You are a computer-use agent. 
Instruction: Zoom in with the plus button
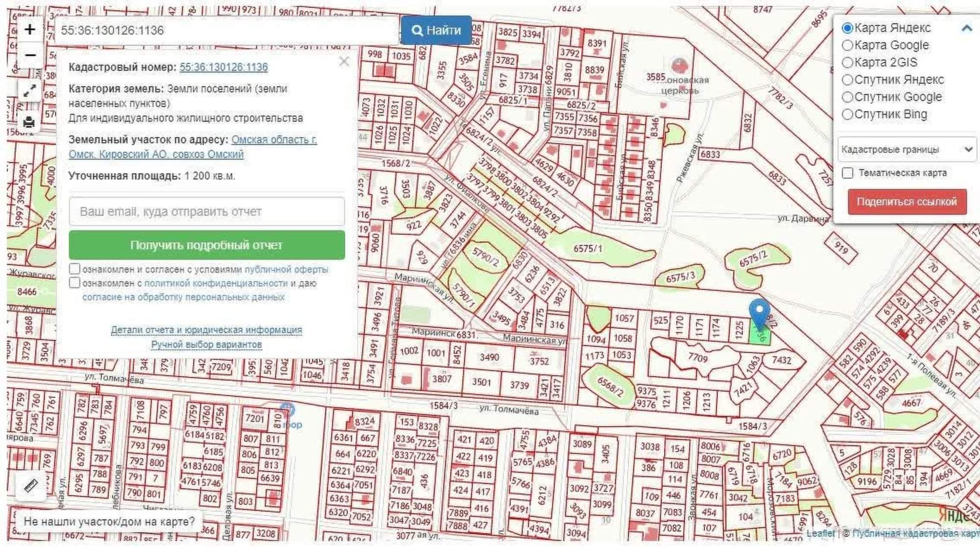coord(30,29)
